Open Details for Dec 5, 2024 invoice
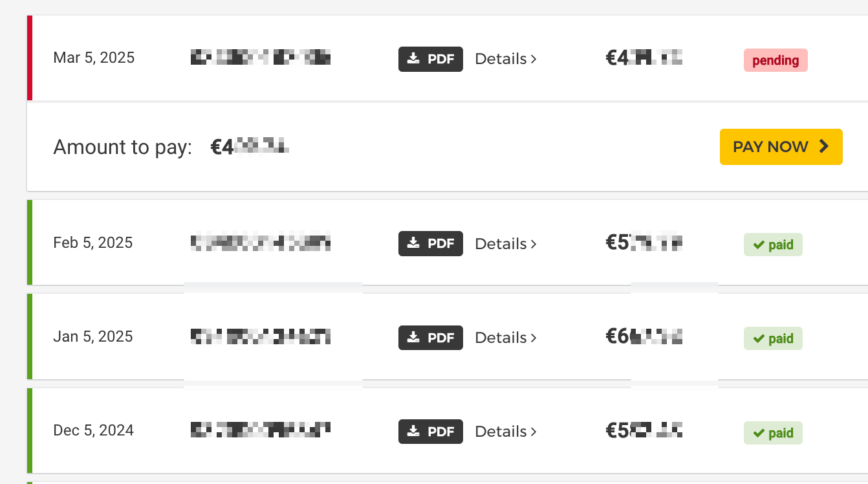Image resolution: width=868 pixels, height=484 pixels. point(506,432)
